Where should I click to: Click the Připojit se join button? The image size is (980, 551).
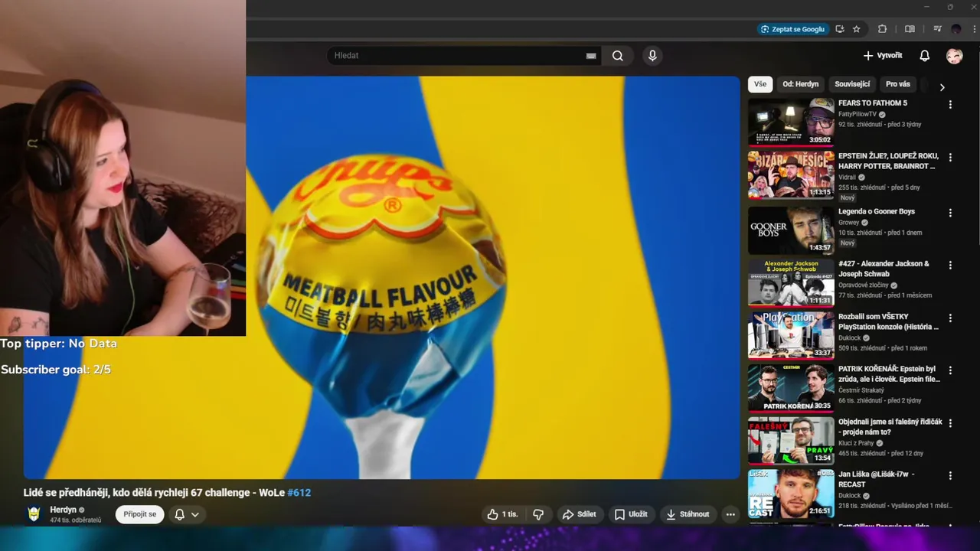[140, 514]
